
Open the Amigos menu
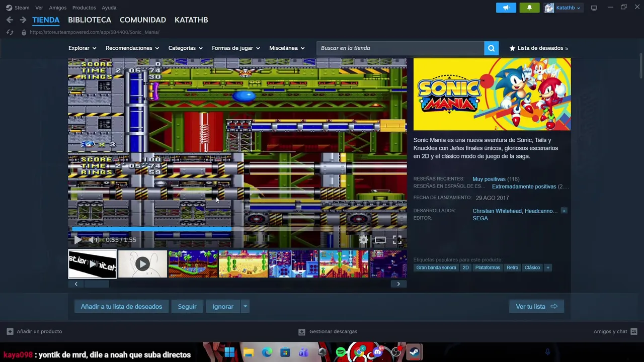(x=58, y=8)
